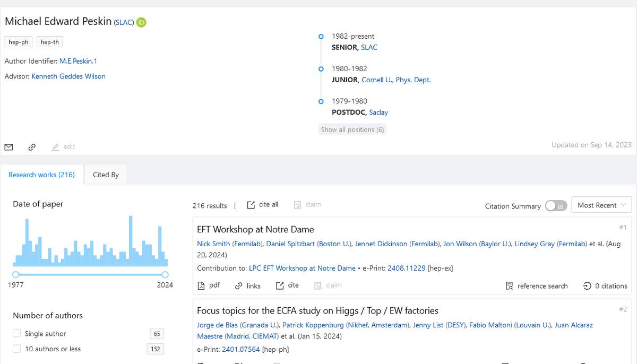This screenshot has height=364, width=637.
Task: Click the email envelope icon
Action: click(8, 147)
